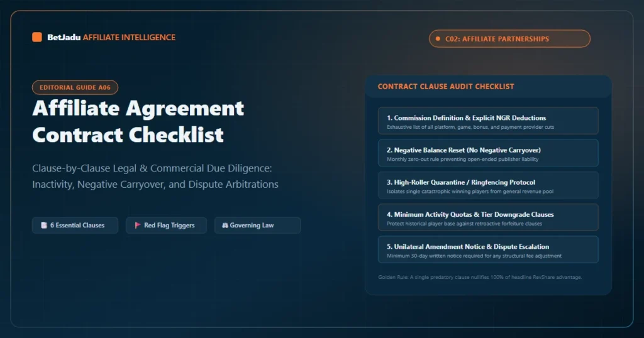Screen dimensions: 644x338
Task: Click the Affiliate Agreement Contract Checklist title
Action: (x=138, y=121)
